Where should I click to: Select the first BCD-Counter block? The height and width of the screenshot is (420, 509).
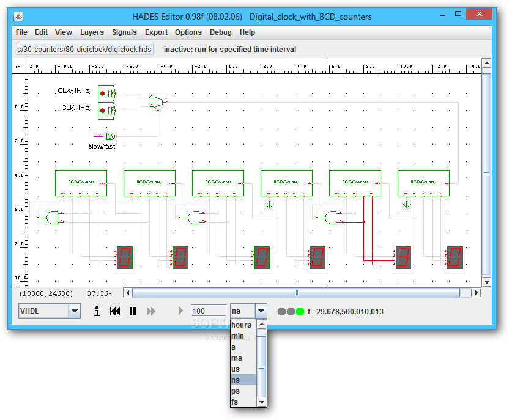(x=81, y=183)
